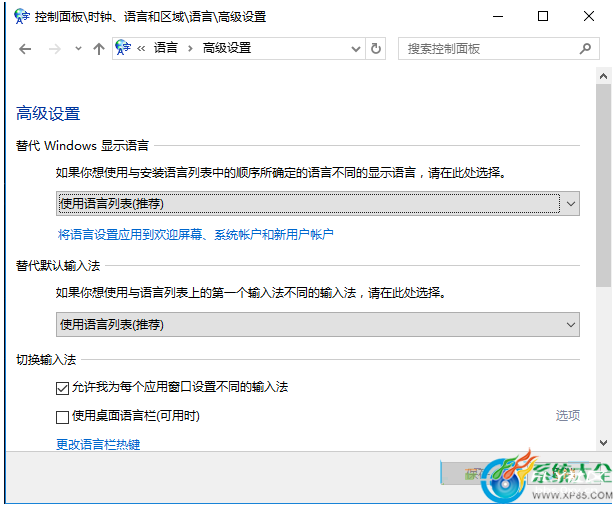Image resolution: width=615 pixels, height=506 pixels.
Task: Click the scrollbar down arrow
Action: (603, 443)
